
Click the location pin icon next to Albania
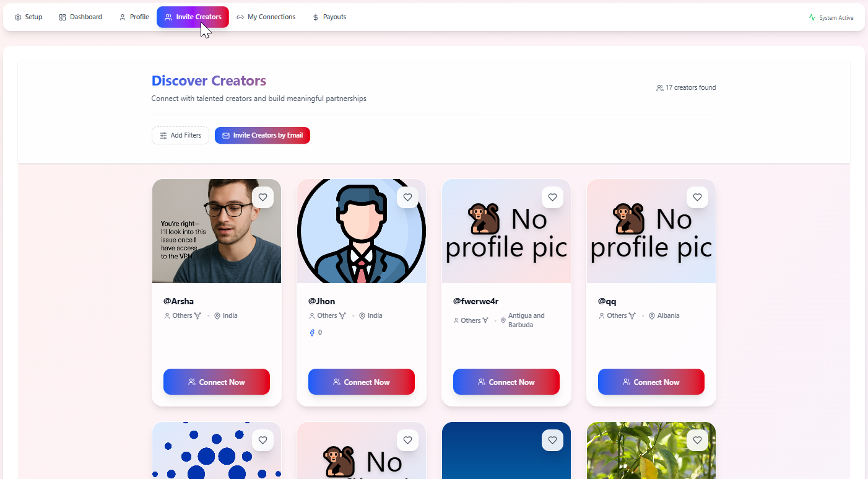pyautogui.click(x=652, y=316)
